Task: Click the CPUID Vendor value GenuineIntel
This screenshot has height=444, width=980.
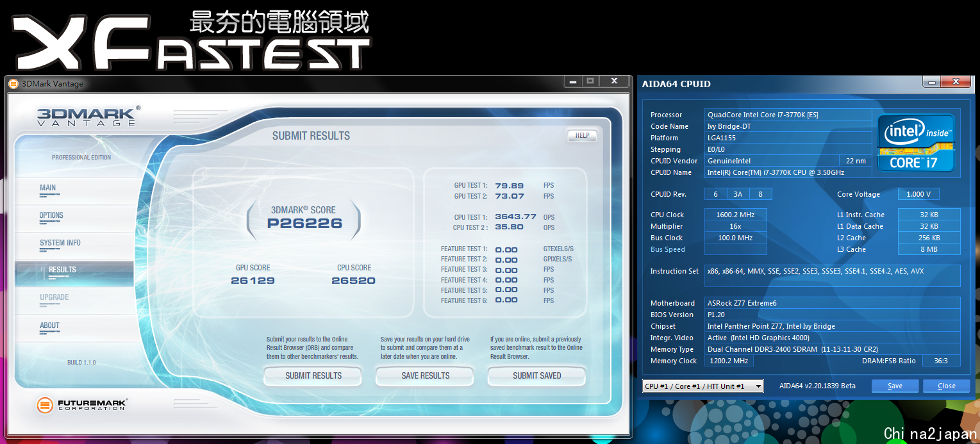Action: (x=772, y=161)
